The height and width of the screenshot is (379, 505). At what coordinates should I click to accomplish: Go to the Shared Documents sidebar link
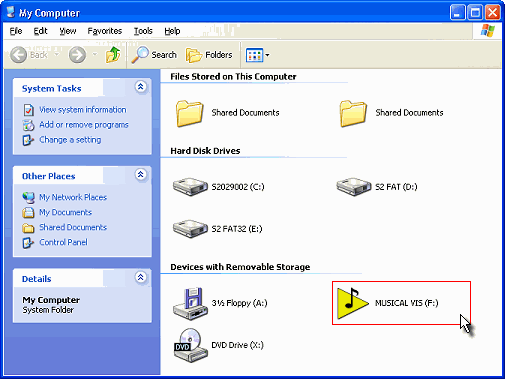[73, 227]
